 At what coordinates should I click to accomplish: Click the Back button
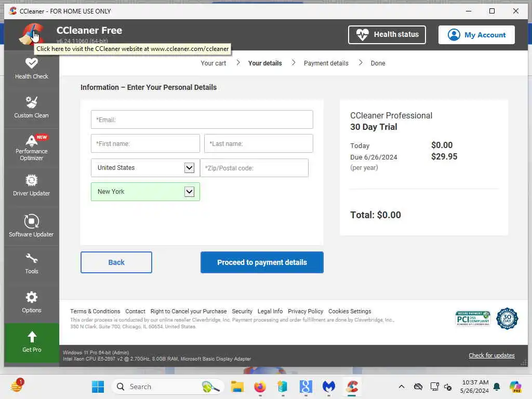click(116, 262)
